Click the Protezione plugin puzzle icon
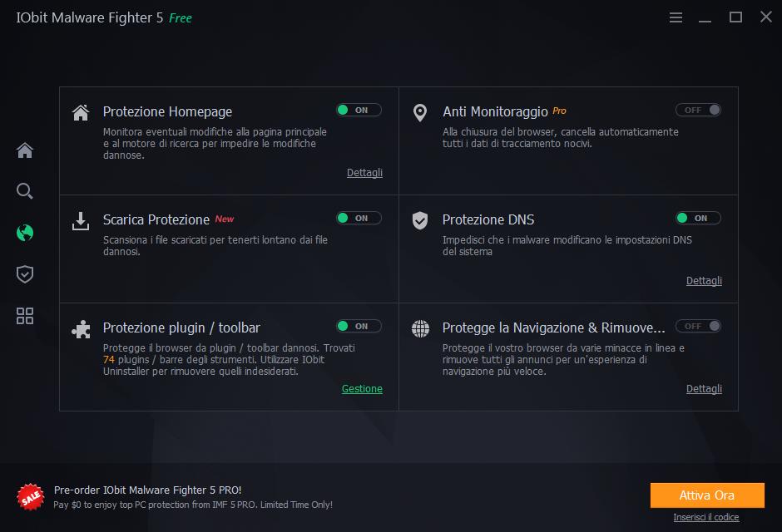The image size is (782, 532). [x=81, y=329]
